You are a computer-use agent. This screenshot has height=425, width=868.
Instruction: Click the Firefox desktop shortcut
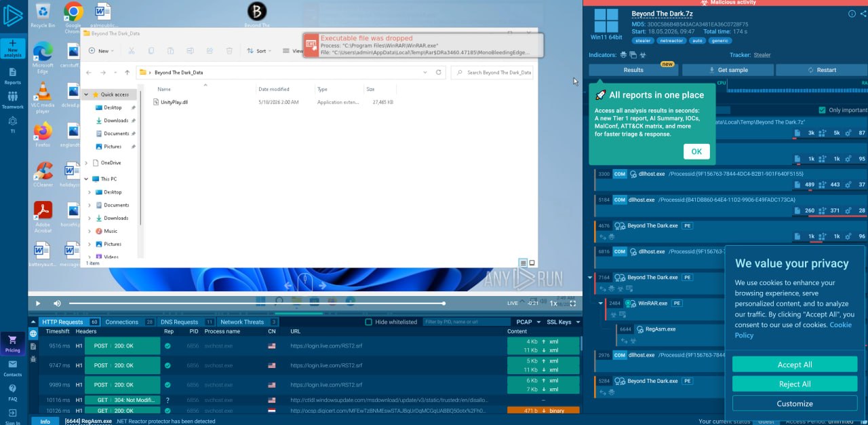(x=43, y=134)
